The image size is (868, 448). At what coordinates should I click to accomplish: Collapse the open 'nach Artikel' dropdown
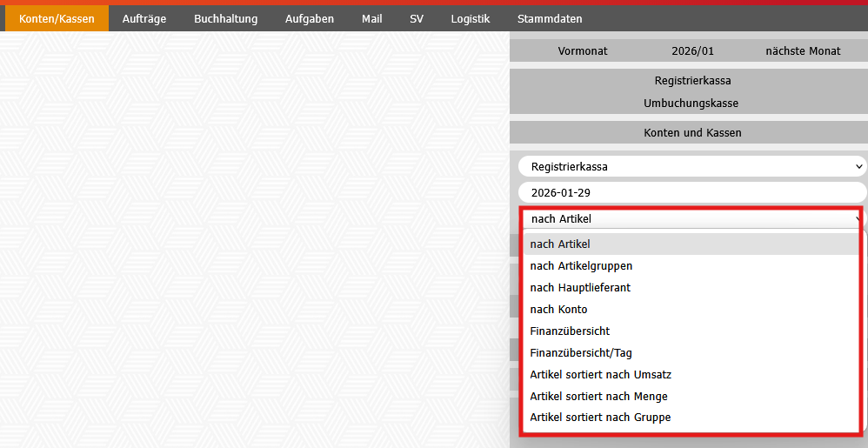[692, 219]
